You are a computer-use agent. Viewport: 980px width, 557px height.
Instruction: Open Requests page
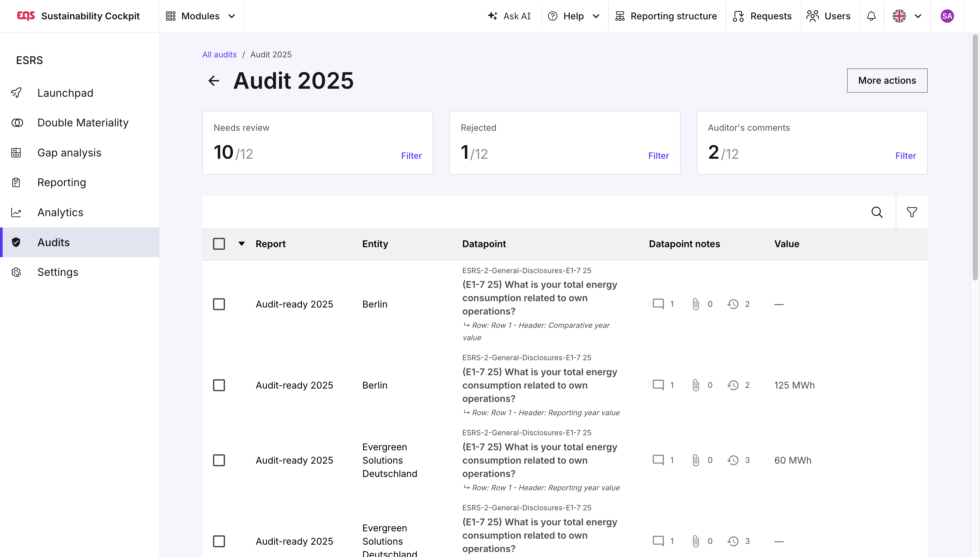[x=762, y=16]
